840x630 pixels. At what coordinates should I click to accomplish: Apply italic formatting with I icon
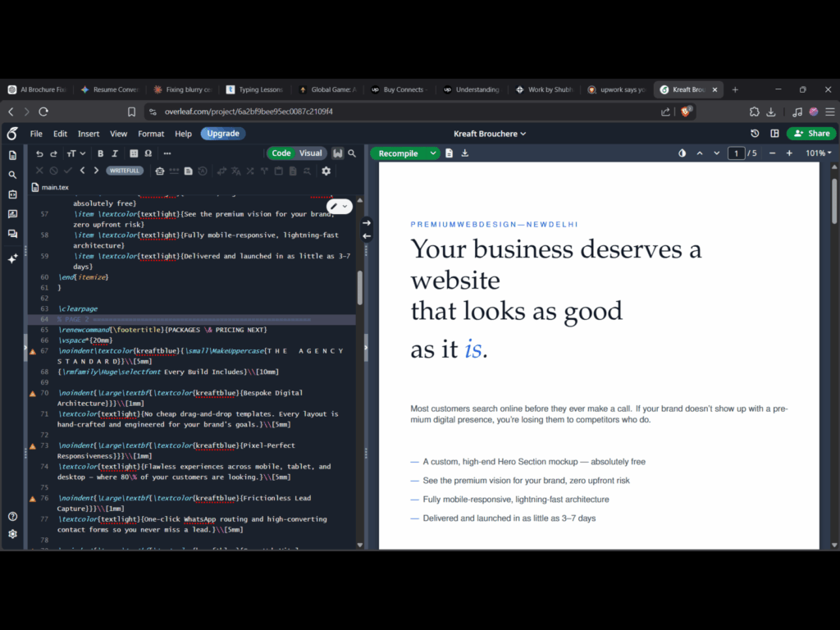click(115, 153)
